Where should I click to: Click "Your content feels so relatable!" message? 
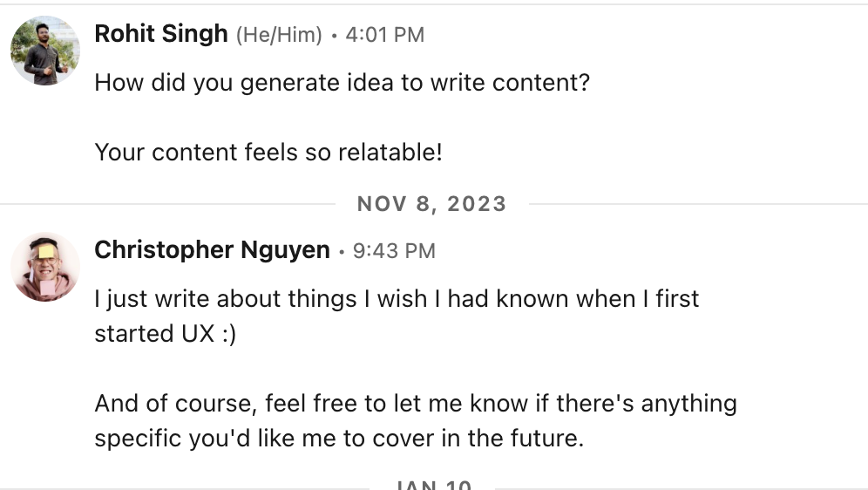268,153
